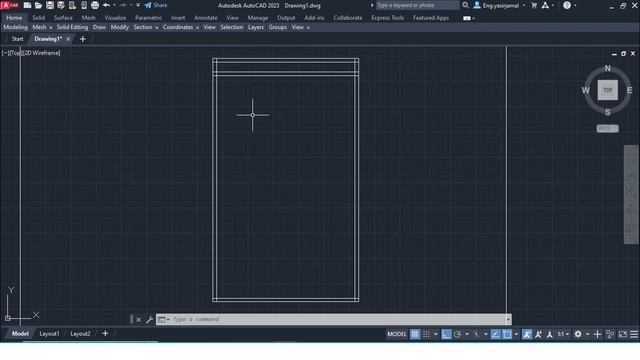Select the Solid ribbon tab
The height and width of the screenshot is (360, 640).
click(x=39, y=18)
